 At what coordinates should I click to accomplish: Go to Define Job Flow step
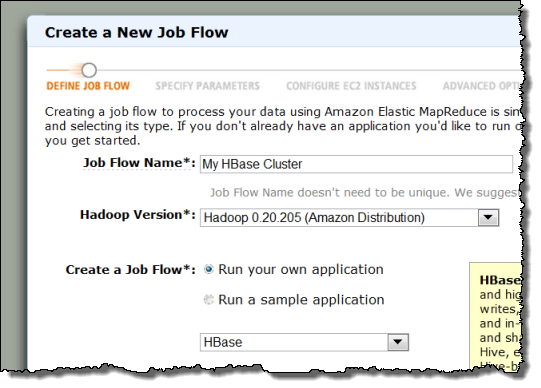point(88,86)
